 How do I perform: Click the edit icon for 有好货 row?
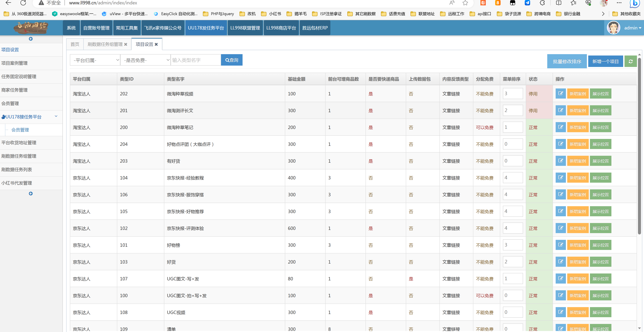pyautogui.click(x=561, y=161)
